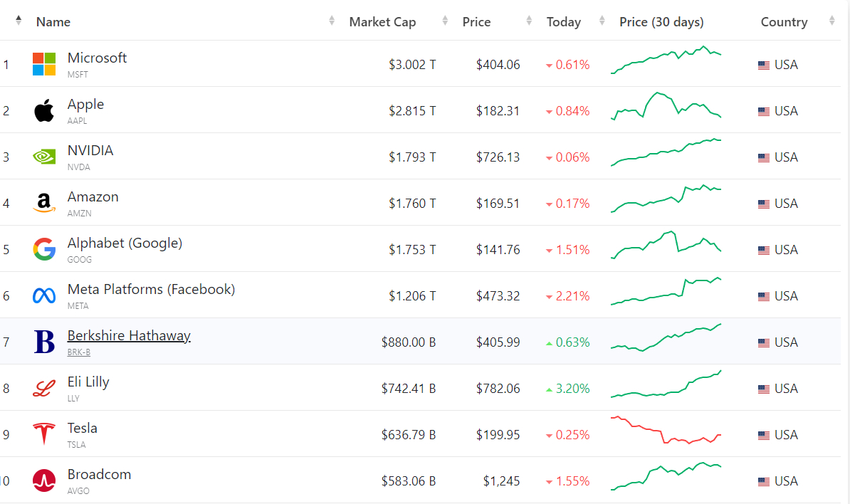Screen dimensions: 850x504
Task: Click sort arrows right of Price column
Action: 529,21
